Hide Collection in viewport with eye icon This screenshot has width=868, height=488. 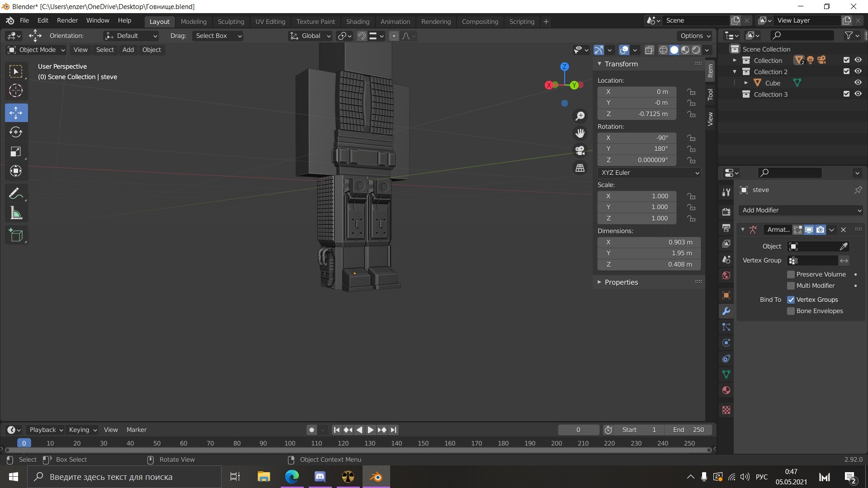pos(858,60)
